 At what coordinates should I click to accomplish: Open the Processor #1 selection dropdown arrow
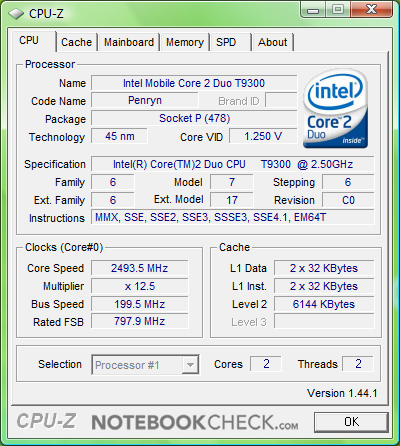pos(190,365)
